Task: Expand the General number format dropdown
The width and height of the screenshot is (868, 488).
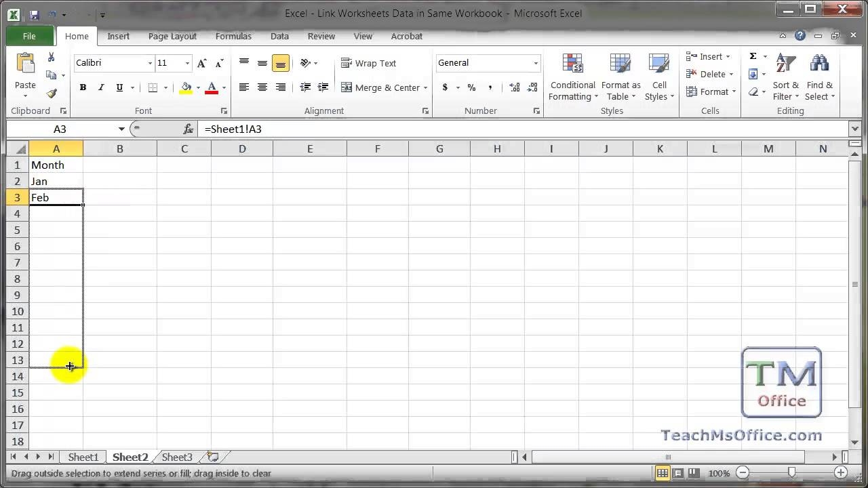Action: coord(535,63)
